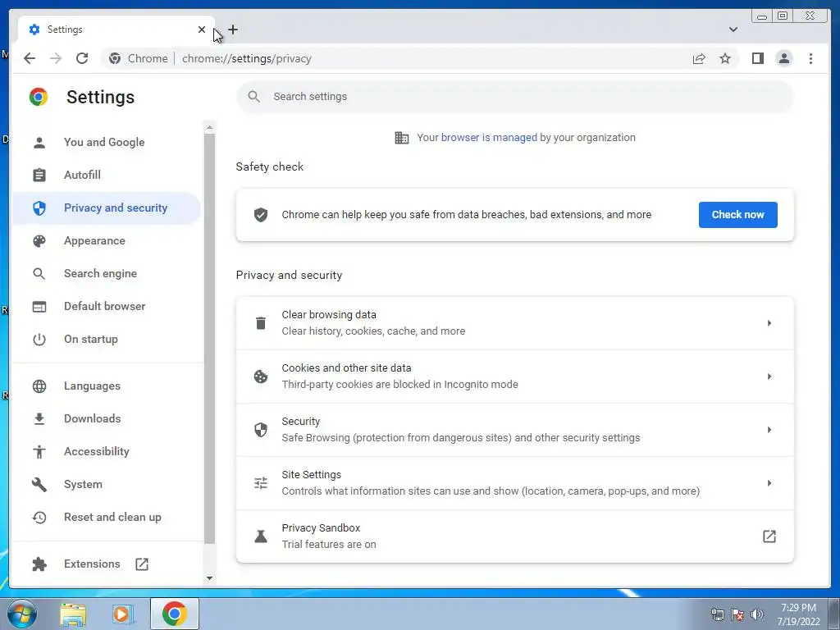The image size is (840, 630).
Task: Expand the Security row arrow
Action: click(x=769, y=430)
